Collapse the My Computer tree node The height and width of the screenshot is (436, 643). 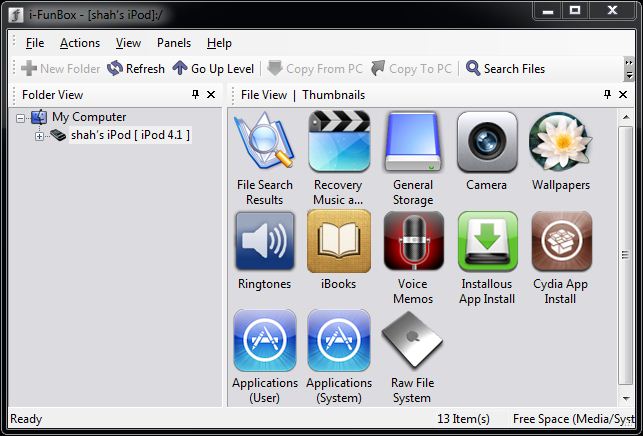tap(20, 118)
